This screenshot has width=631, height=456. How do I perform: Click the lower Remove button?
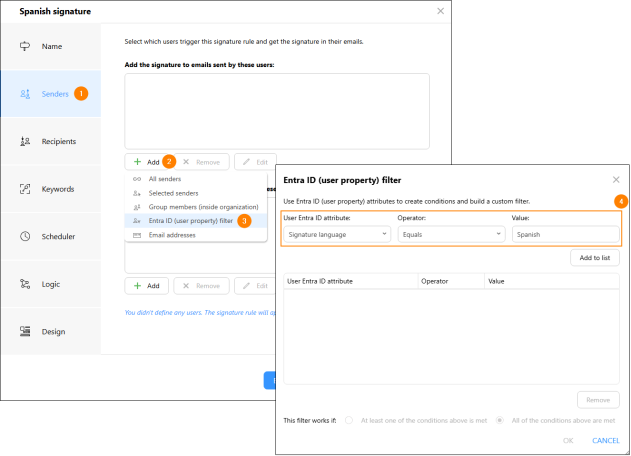click(x=202, y=286)
